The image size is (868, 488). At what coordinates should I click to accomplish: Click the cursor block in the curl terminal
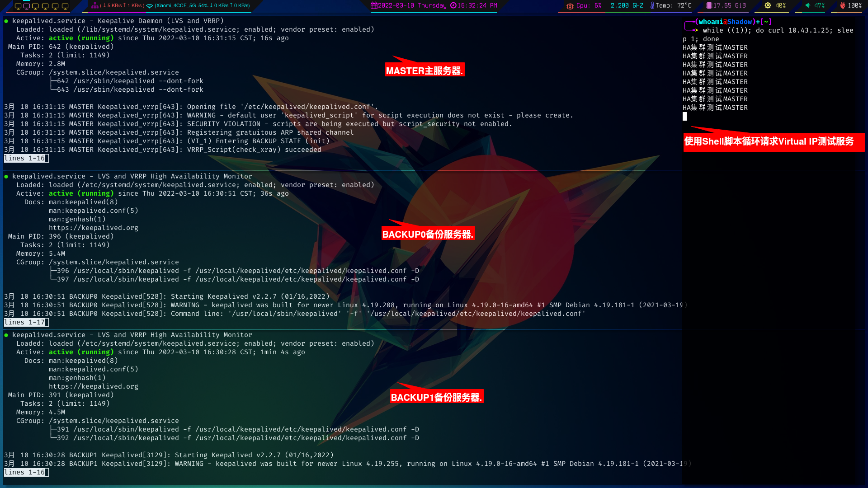pos(684,116)
